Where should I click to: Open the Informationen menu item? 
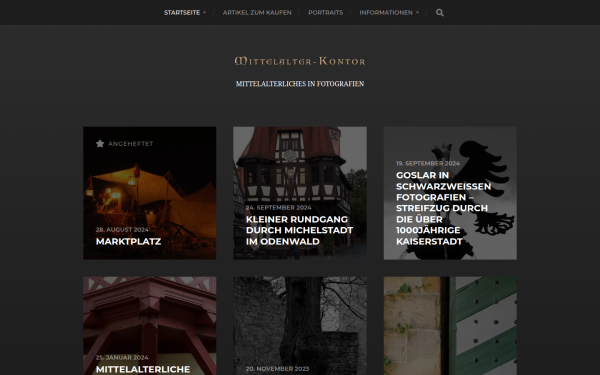(x=386, y=13)
